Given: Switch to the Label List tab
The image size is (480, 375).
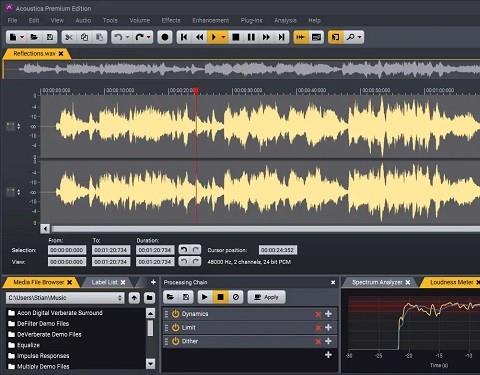Looking at the screenshot, I should click(x=104, y=282).
